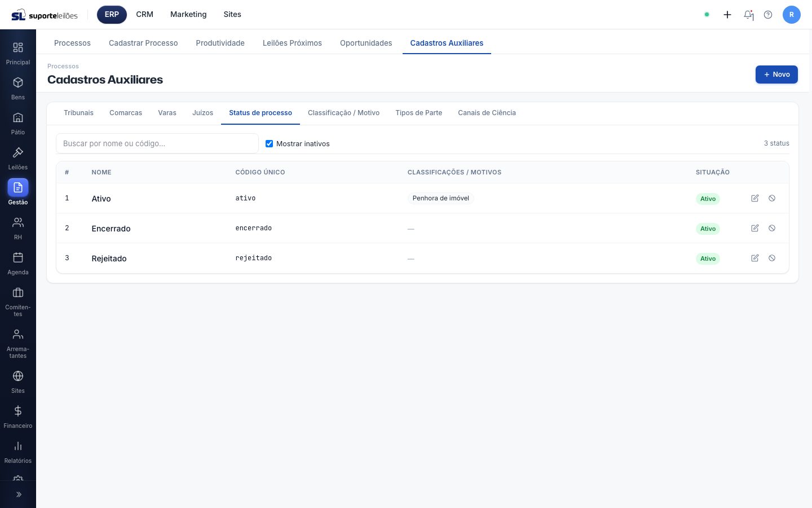Click the plus icon in top bar
The image size is (812, 508).
tap(727, 15)
